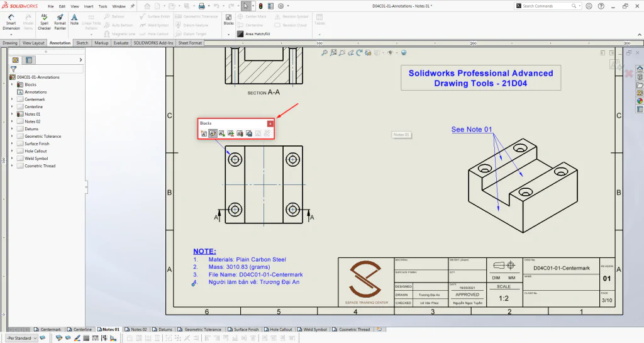Image resolution: width=644 pixels, height=343 pixels.
Task: Activate the Format Painter tool
Action: coord(60,21)
